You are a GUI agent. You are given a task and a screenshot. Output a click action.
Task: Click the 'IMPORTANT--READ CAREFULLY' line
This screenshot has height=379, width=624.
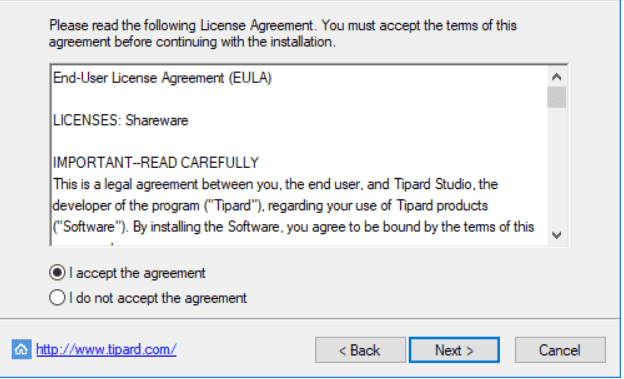(x=156, y=163)
